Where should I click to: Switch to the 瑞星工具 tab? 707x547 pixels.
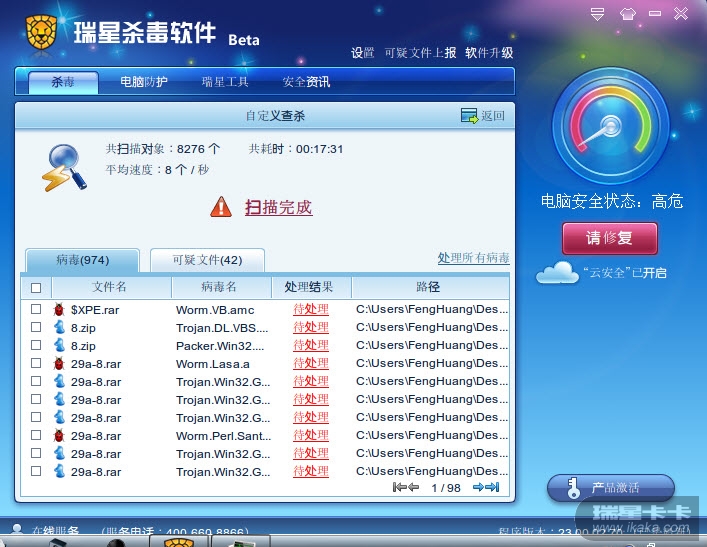pyautogui.click(x=225, y=82)
